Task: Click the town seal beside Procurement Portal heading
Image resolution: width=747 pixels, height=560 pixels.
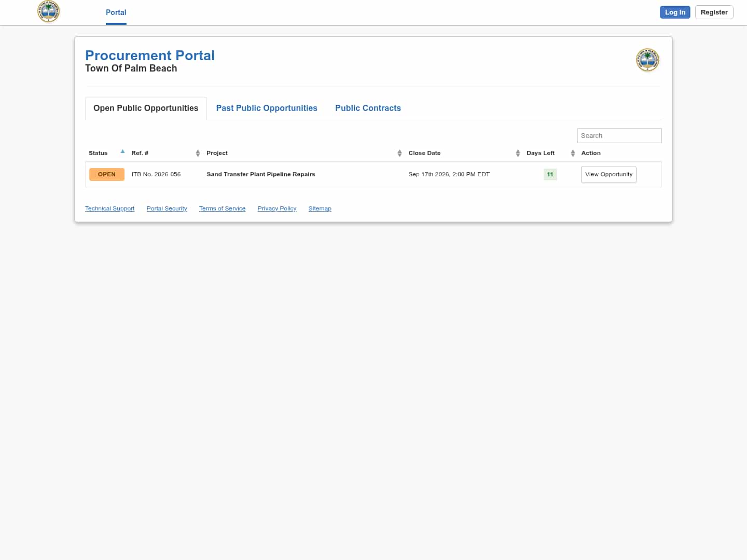Action: click(647, 60)
